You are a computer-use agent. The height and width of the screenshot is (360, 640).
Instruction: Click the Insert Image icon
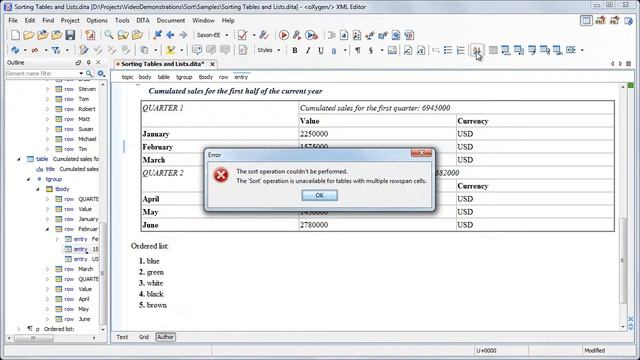pos(392,50)
